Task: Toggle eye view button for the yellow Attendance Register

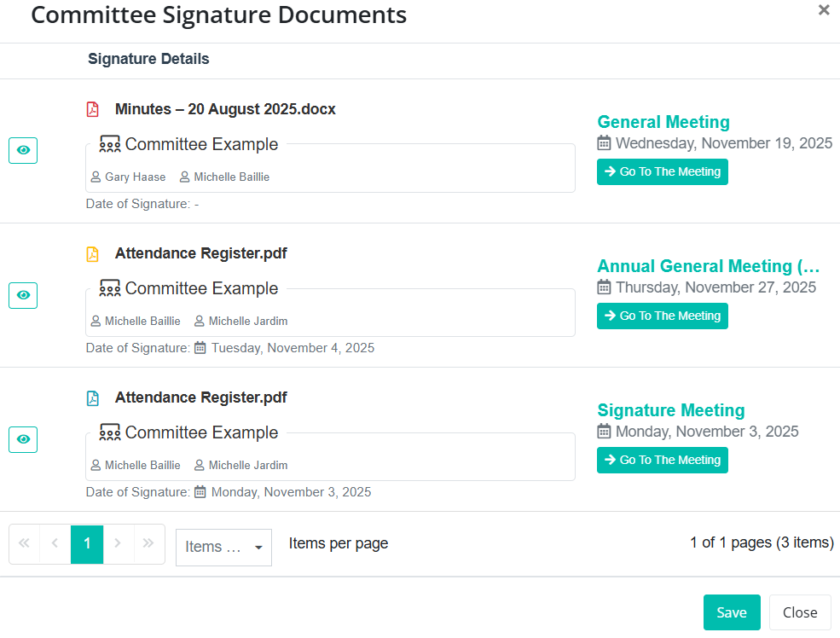Action: [23, 295]
